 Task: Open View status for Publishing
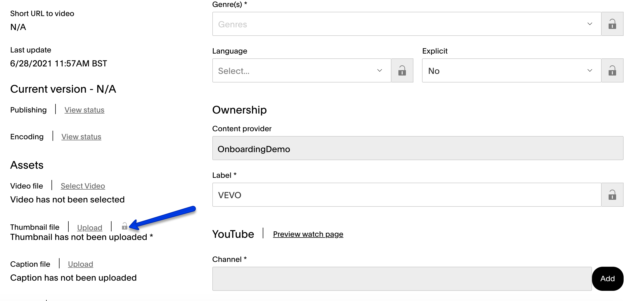[x=84, y=110]
